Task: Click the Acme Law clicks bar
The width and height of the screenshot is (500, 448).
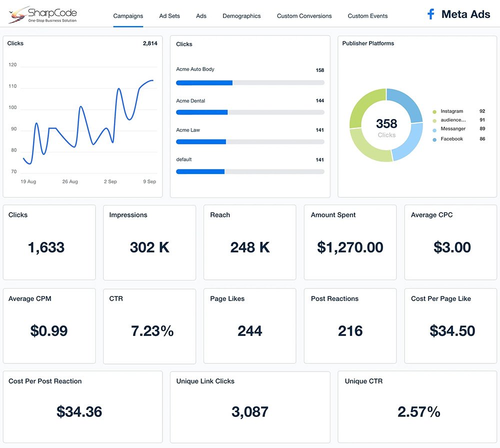Action: tap(250, 142)
